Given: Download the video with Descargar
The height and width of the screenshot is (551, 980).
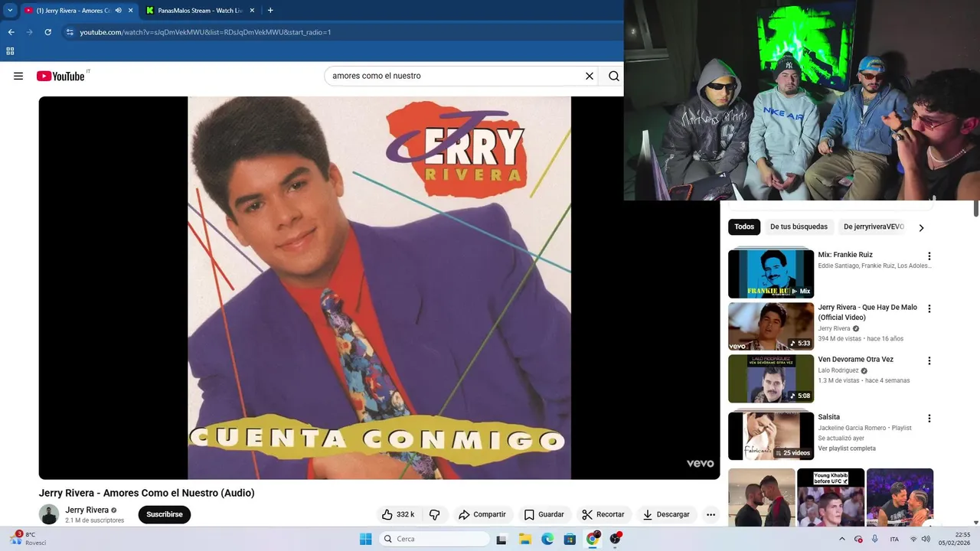Looking at the screenshot, I should click(x=666, y=514).
